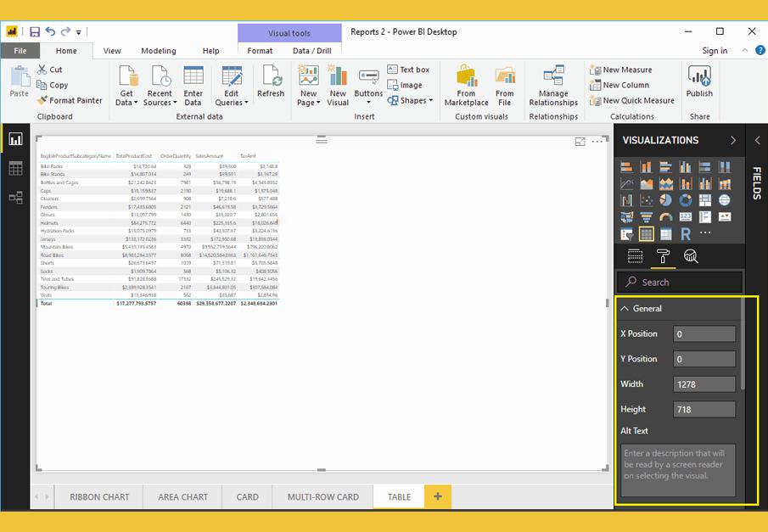Viewport: 768px width, 532px height.
Task: Click the Save icon in the title bar
Action: pyautogui.click(x=35, y=32)
